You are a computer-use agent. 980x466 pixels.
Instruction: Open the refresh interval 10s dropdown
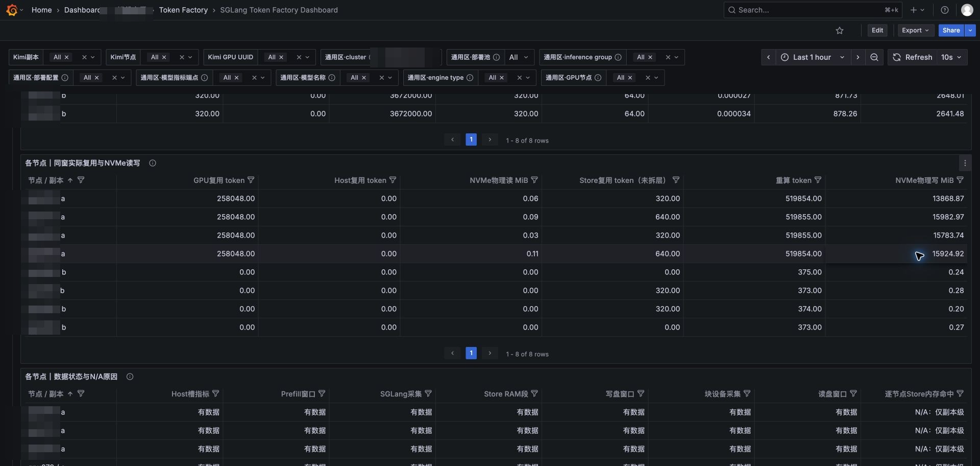[952, 57]
